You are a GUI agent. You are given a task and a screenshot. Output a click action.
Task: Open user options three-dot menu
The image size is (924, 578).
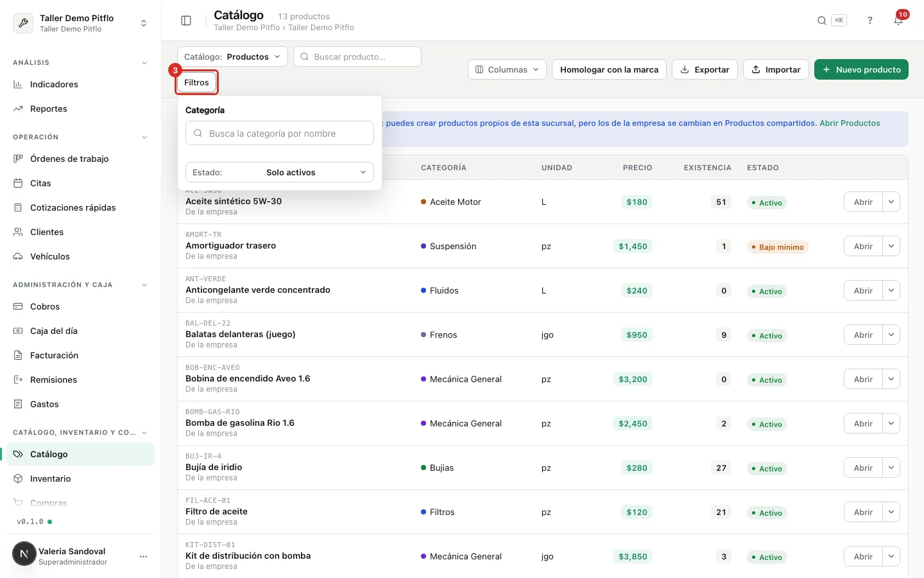144,556
